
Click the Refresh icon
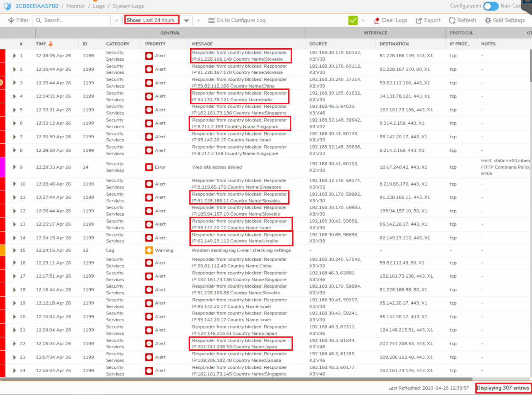point(452,21)
